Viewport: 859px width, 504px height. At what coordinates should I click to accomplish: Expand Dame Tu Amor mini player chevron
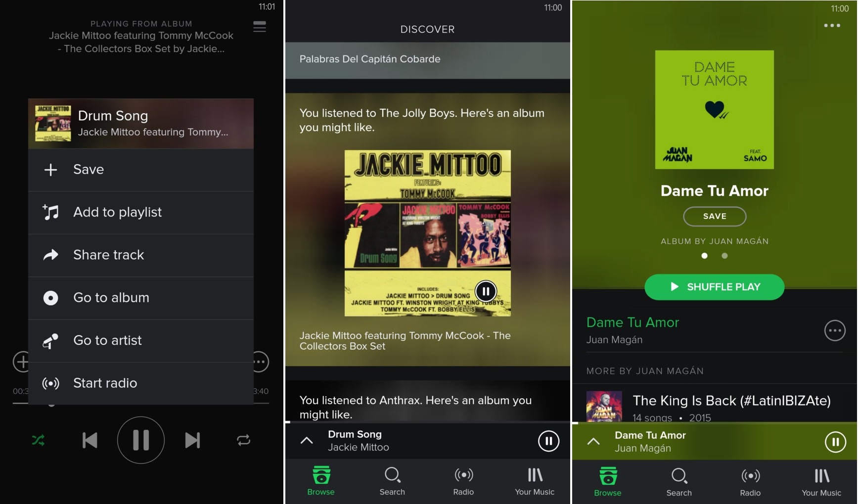(x=593, y=442)
